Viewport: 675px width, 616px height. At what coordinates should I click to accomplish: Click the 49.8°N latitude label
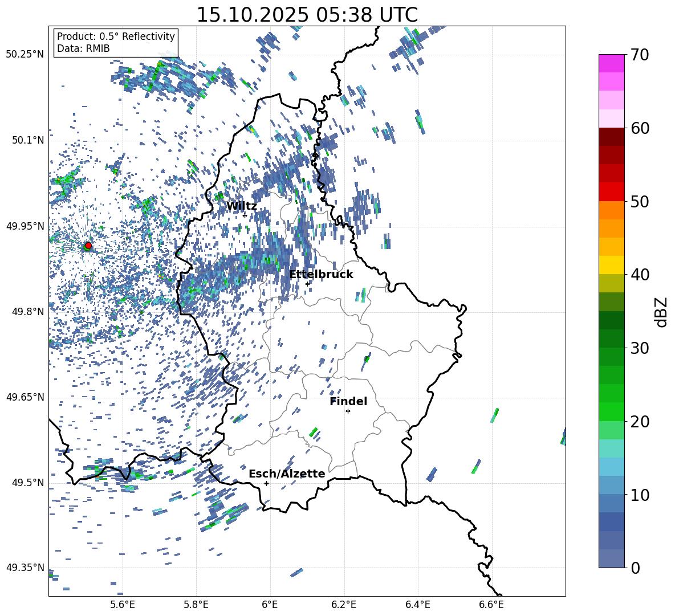tap(28, 312)
